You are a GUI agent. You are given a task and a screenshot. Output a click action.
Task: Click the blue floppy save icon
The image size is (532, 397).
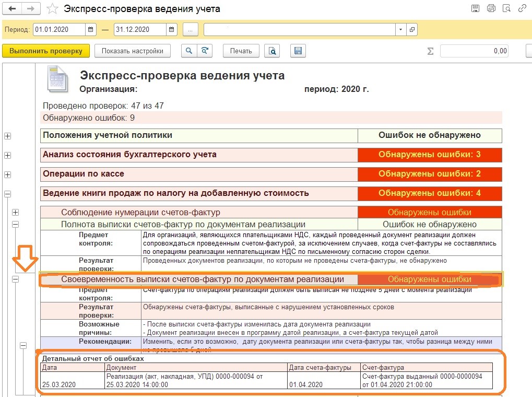pos(298,51)
